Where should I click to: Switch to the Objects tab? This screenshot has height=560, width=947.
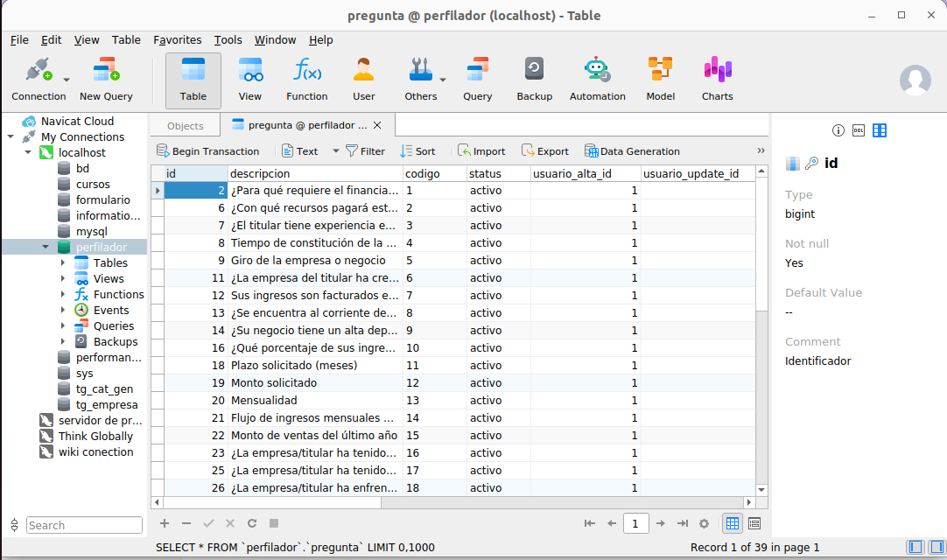click(185, 126)
